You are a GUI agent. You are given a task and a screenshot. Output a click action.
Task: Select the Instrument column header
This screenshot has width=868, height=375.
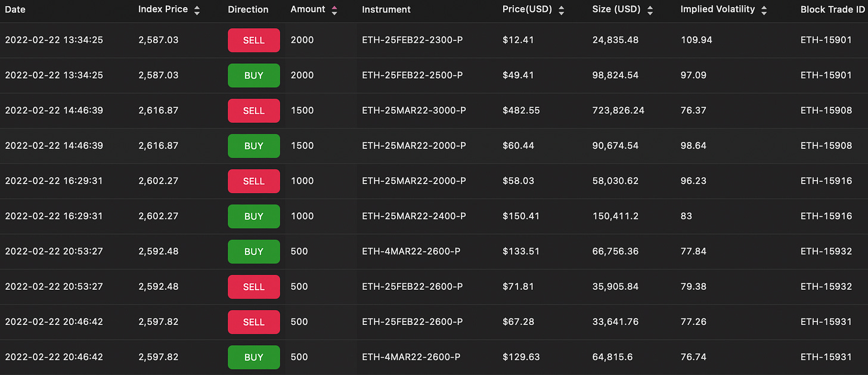[386, 10]
